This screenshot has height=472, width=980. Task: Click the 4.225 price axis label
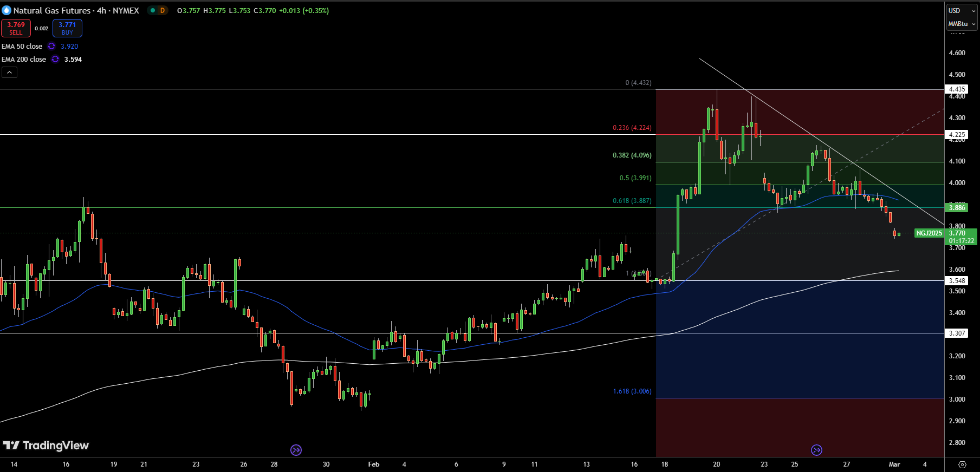coord(957,135)
